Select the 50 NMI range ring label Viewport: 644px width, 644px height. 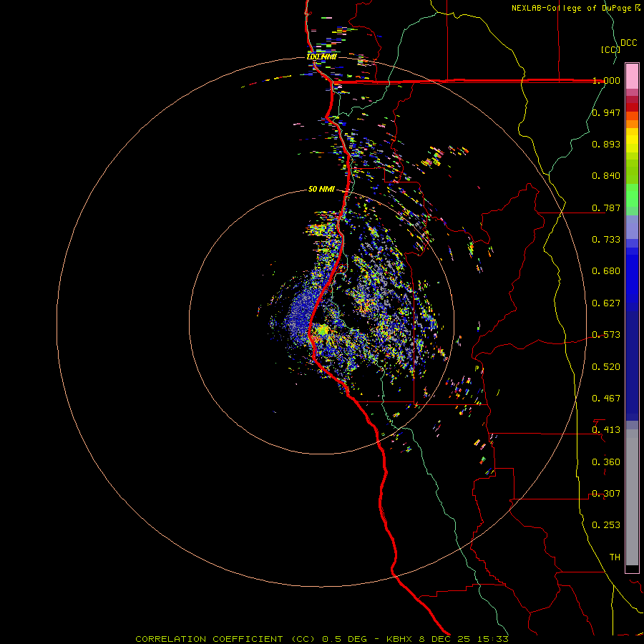click(321, 189)
